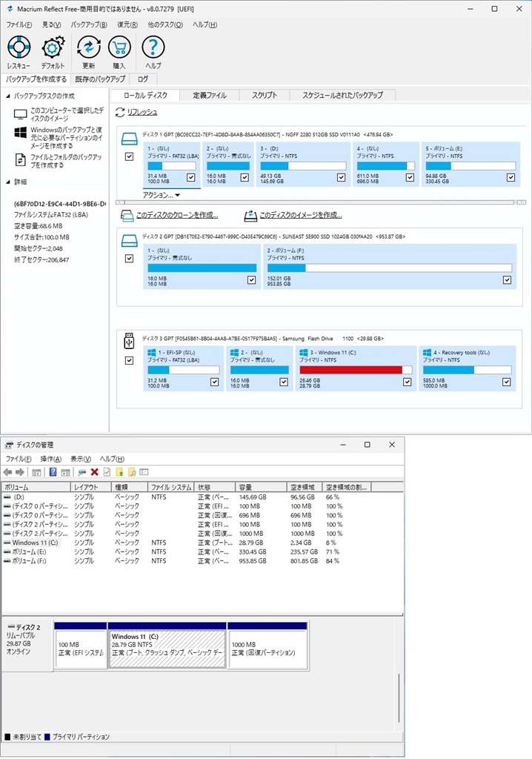532x759 pixels.
Task: Click the Default (デフォルト) gear icon
Action: 53,47
